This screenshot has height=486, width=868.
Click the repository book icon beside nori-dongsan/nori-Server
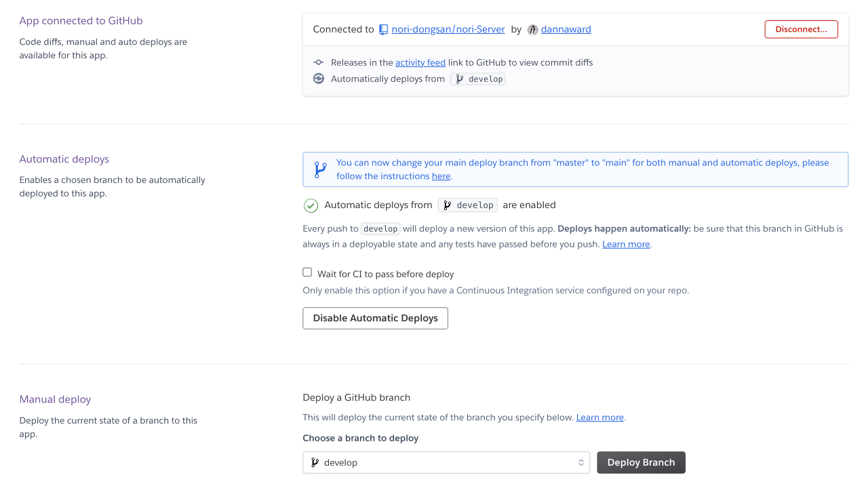pyautogui.click(x=384, y=29)
